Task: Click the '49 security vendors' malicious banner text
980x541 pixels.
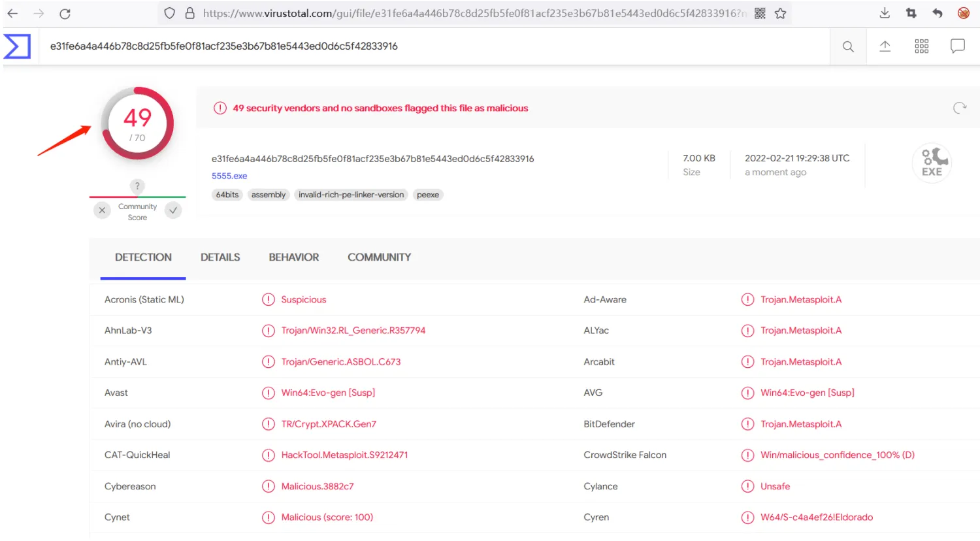Action: (381, 108)
